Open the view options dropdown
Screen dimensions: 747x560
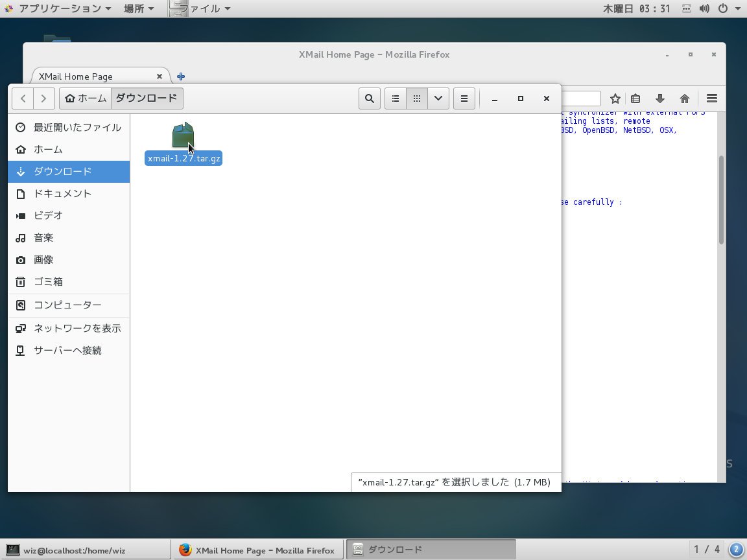click(438, 99)
